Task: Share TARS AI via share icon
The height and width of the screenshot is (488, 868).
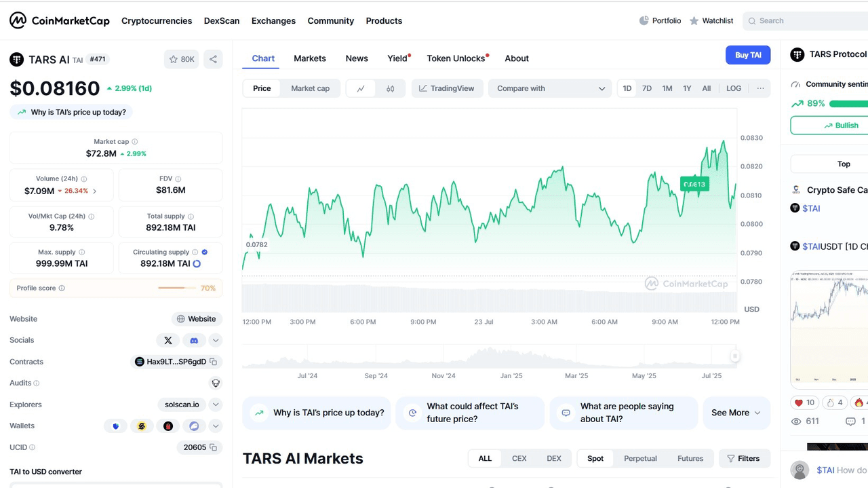Action: click(213, 59)
